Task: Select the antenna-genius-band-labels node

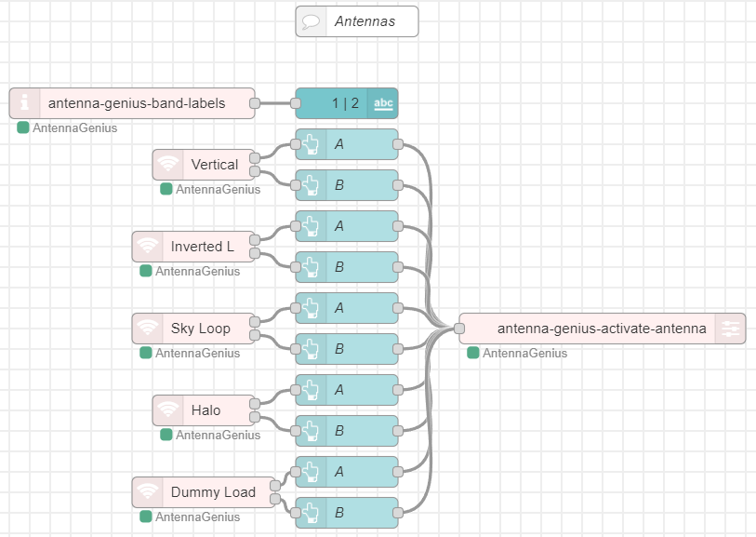Action: coord(132,103)
